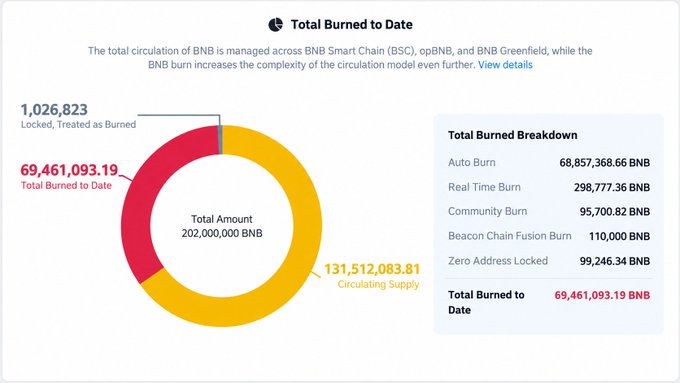
Task: Click the description paragraph about BNB circulation
Action: [340, 58]
